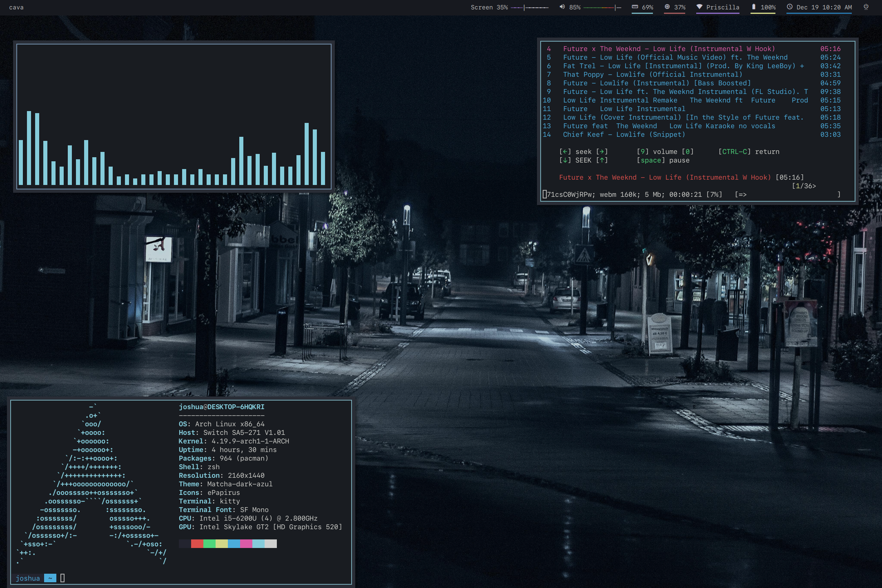Click the 05:24 duration of track 5
This screenshot has height=588, width=882.
831,58
